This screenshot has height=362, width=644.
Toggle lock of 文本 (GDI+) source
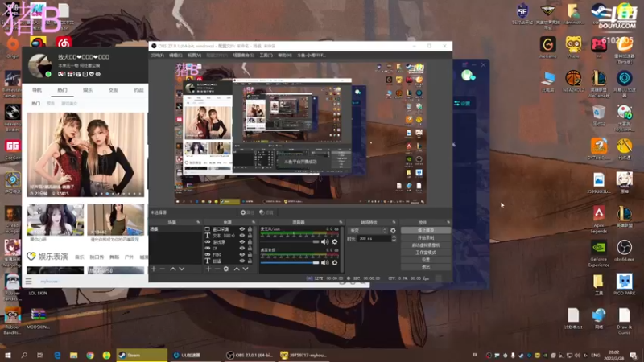[x=250, y=236]
